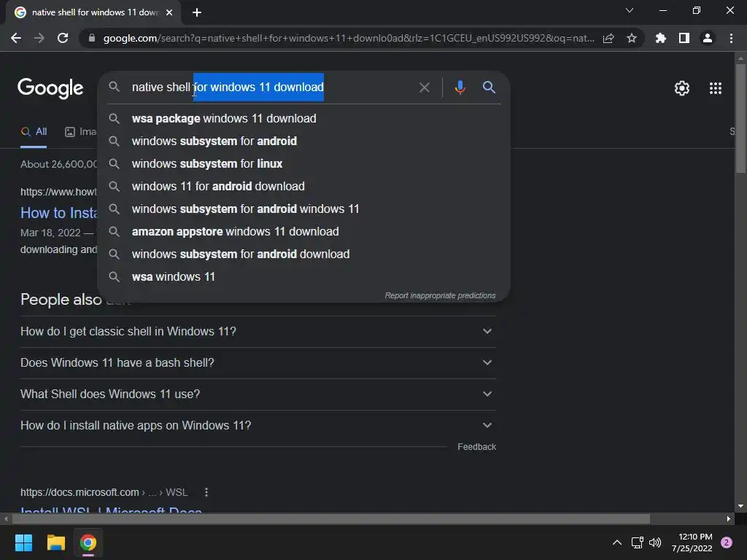
Task: Click the Chrome taskbar icon
Action: (x=88, y=542)
